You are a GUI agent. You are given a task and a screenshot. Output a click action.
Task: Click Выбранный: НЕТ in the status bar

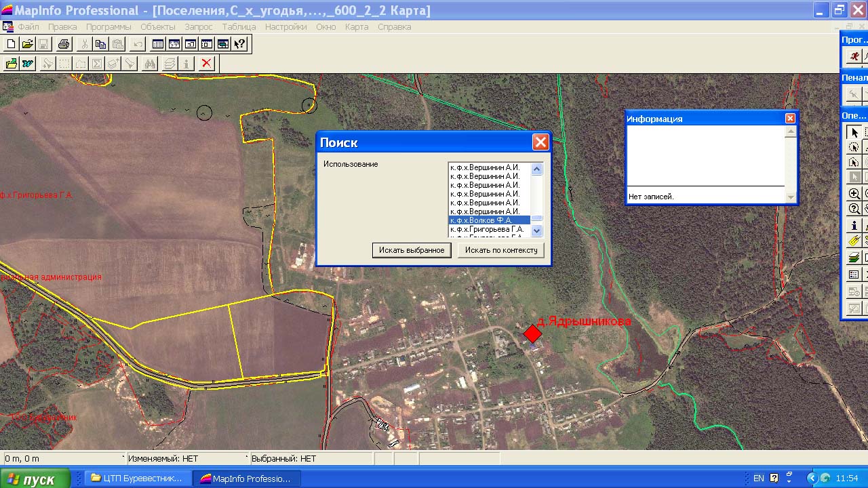point(283,459)
